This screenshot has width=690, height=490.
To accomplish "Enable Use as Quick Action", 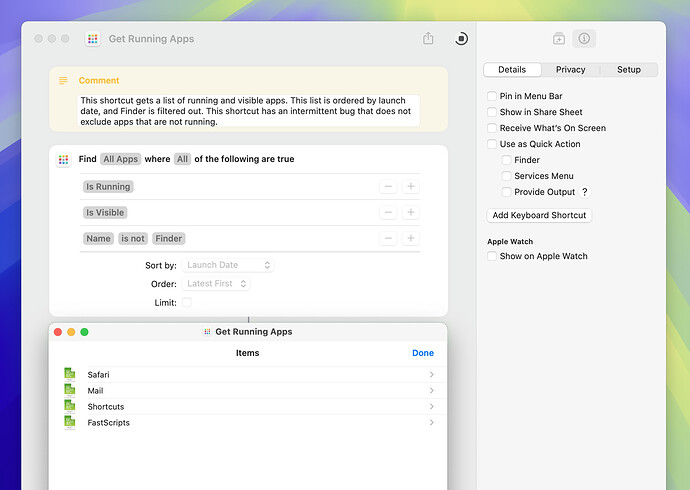I will tap(492, 144).
